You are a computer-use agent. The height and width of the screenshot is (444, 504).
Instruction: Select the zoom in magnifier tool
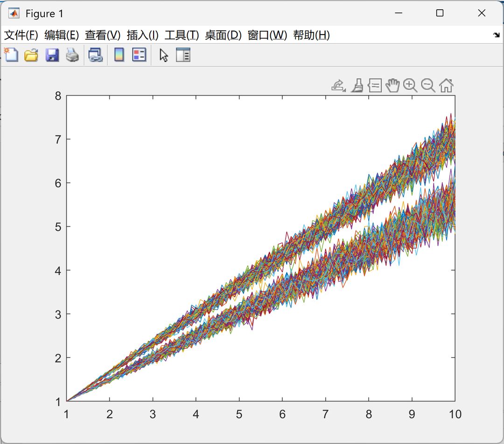(410, 86)
